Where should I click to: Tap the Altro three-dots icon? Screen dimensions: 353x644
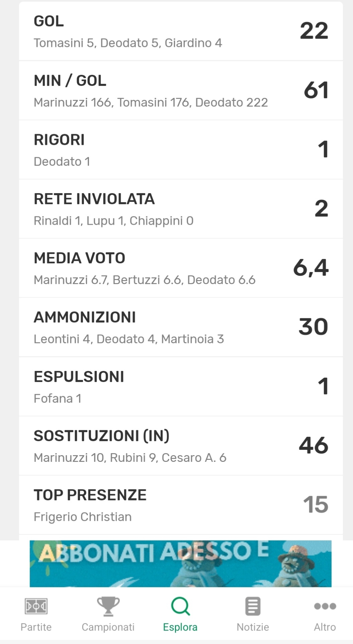click(x=325, y=606)
